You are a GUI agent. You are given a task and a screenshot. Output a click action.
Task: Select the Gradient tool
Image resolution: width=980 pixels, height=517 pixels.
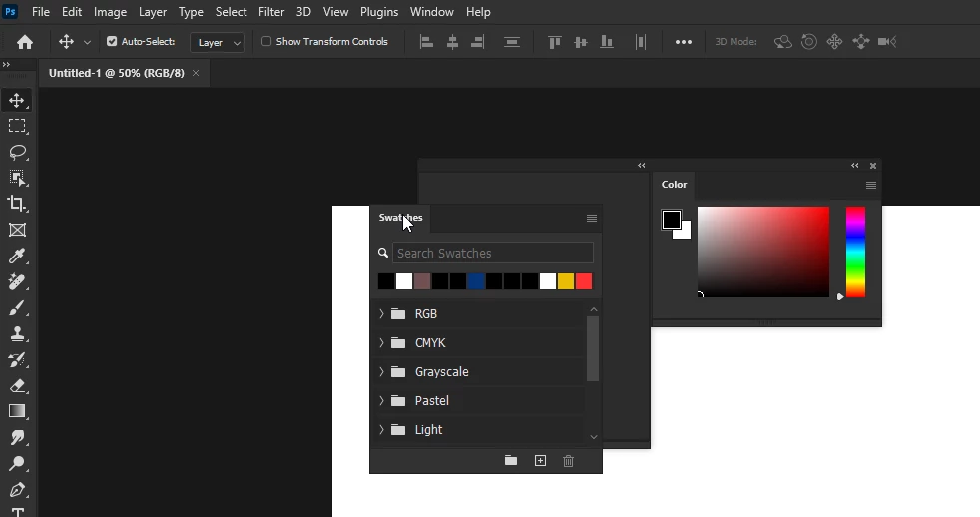(x=17, y=411)
